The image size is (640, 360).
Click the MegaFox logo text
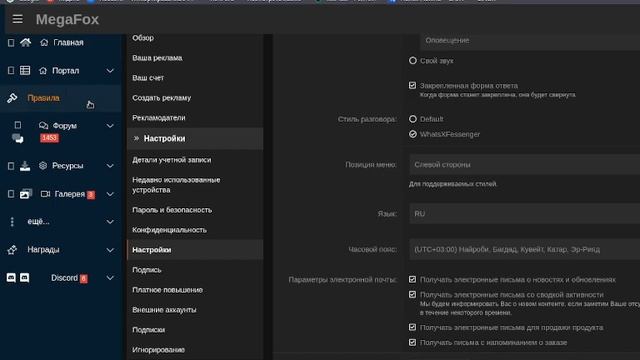pos(67,19)
